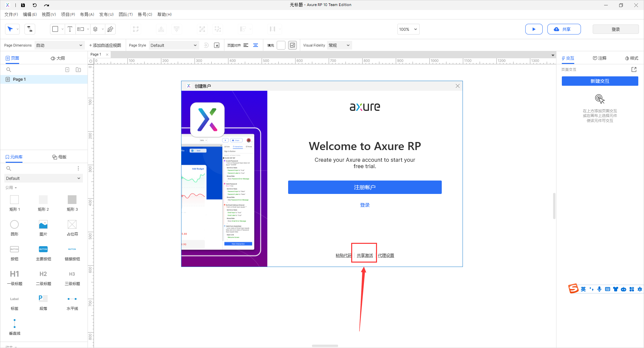This screenshot has width=644, height=348.
Task: Click the add folder icon in pages panel
Action: (78, 70)
